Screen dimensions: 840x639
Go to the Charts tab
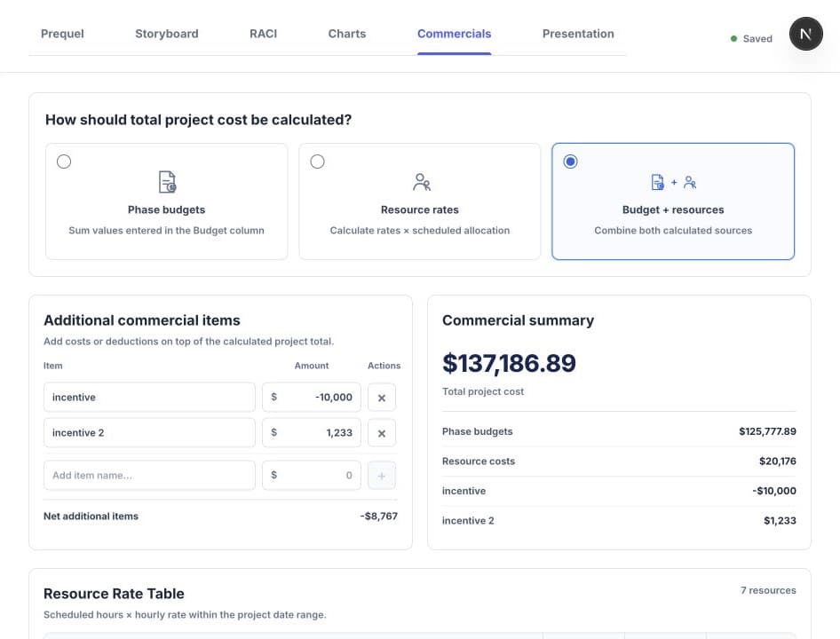pyautogui.click(x=346, y=34)
